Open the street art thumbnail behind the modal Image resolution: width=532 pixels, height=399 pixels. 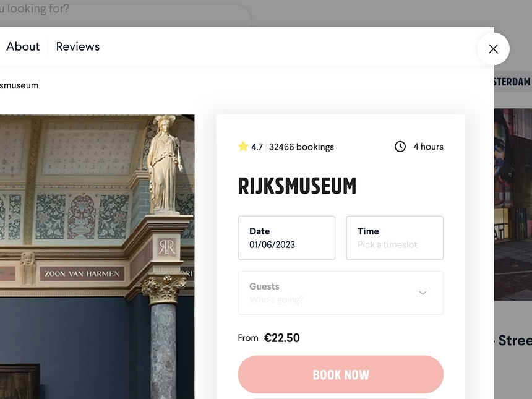pyautogui.click(x=513, y=204)
